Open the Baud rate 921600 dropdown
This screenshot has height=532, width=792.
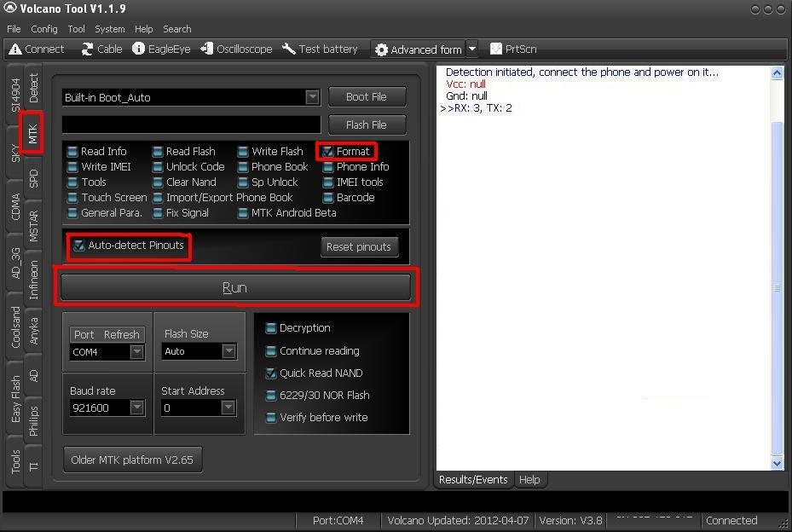pyautogui.click(x=137, y=408)
